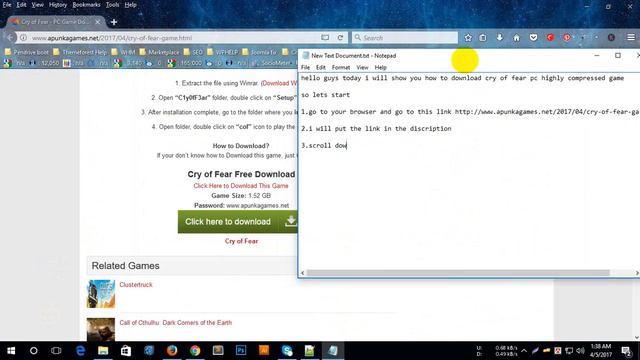Click the 'so lets start' line in Notepad
Viewport: 640px width, 360px height.
coord(325,95)
